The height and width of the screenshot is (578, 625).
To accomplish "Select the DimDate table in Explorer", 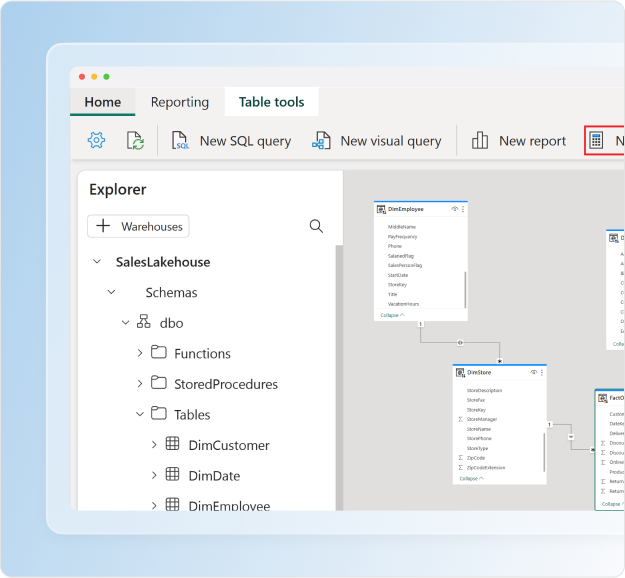I will point(214,476).
